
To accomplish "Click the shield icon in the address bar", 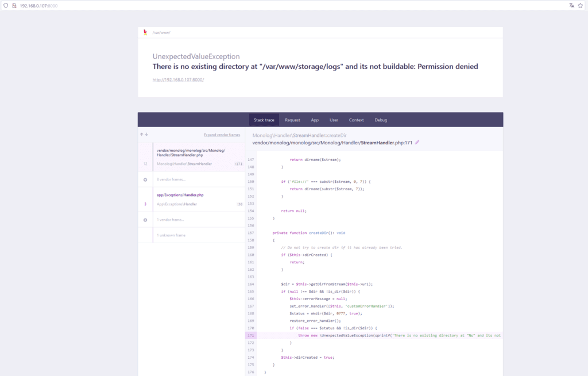I will coord(6,6).
